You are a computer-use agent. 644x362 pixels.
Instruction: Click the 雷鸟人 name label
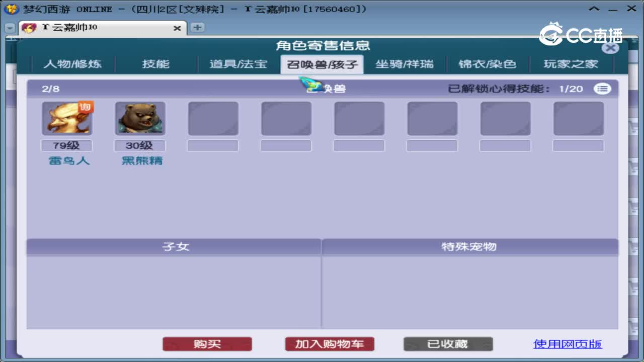69,161
